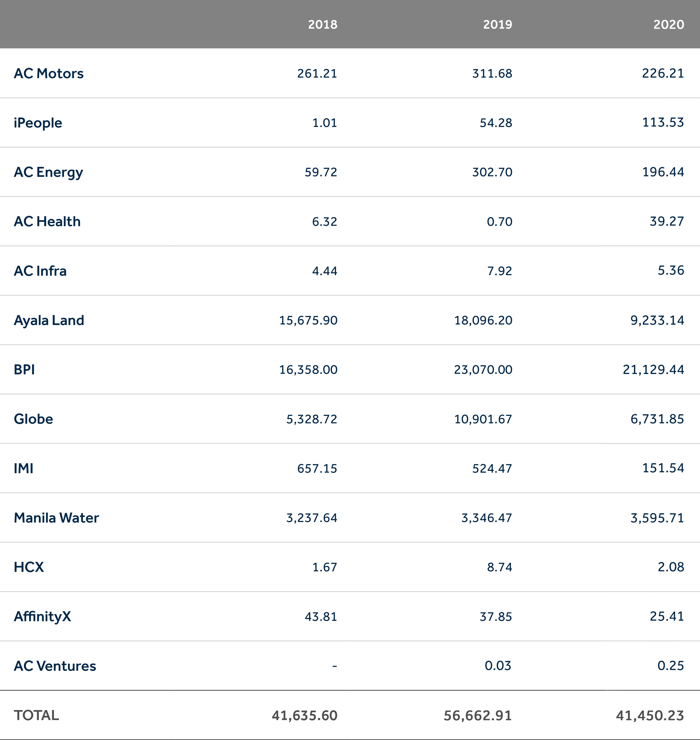
Task: Click the 2019 column header
Action: (x=497, y=25)
